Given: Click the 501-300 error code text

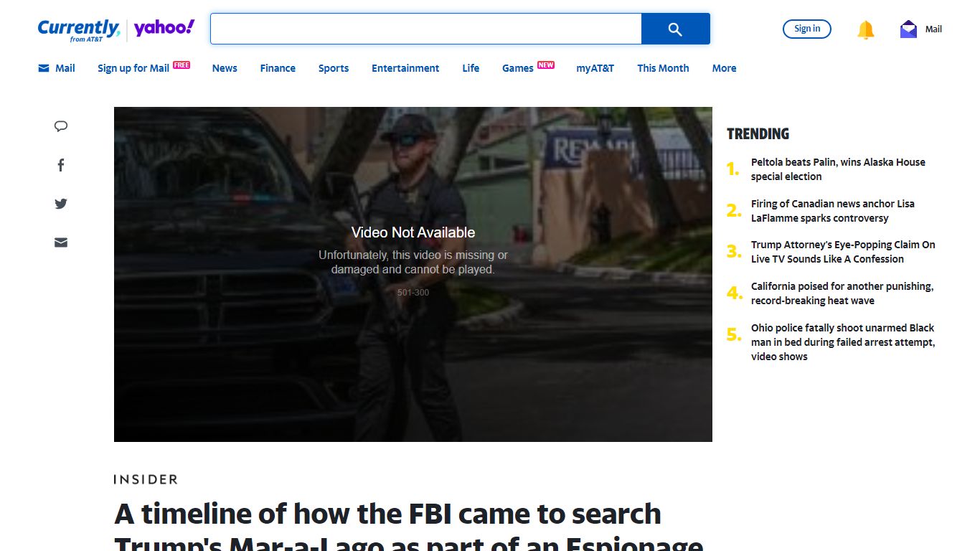Looking at the screenshot, I should (x=413, y=293).
